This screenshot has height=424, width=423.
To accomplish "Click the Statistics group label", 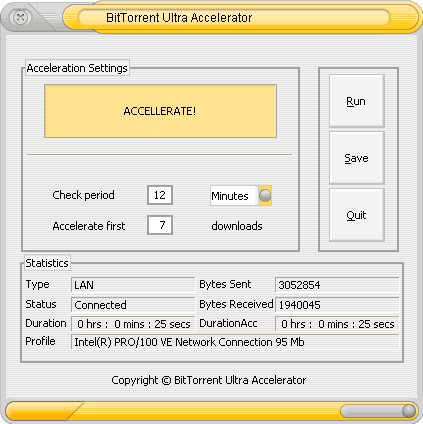I will click(x=47, y=263).
